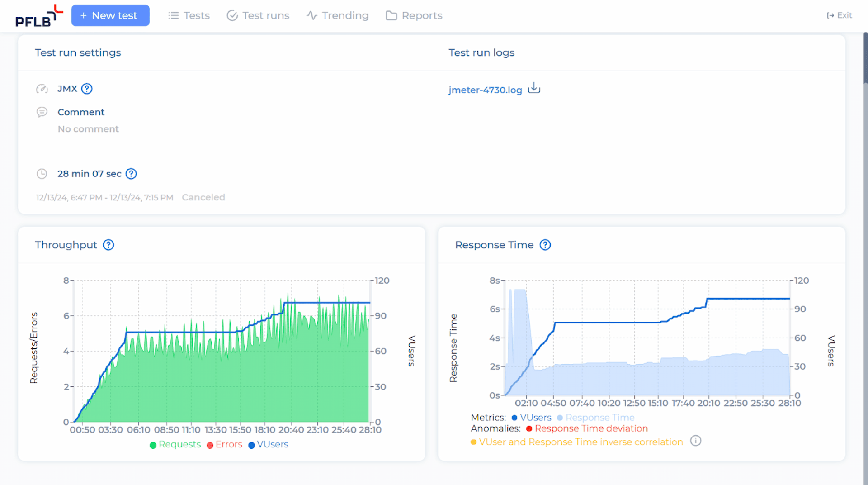The height and width of the screenshot is (485, 868).
Task: Toggle Requests series in Throughput legend
Action: [175, 445]
